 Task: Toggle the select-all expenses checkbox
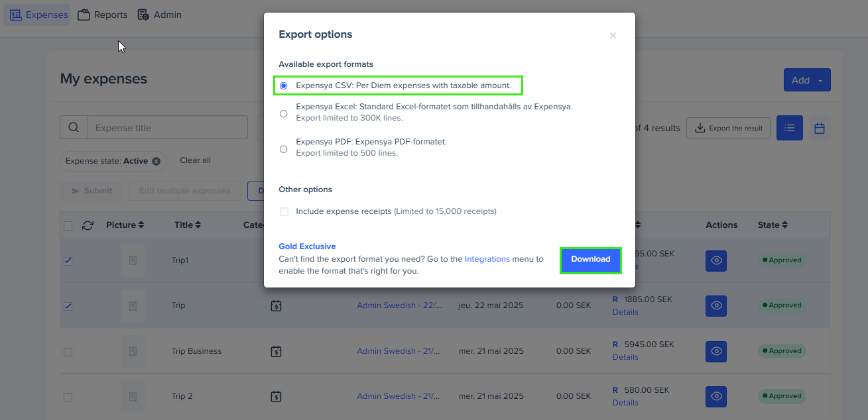click(x=68, y=226)
